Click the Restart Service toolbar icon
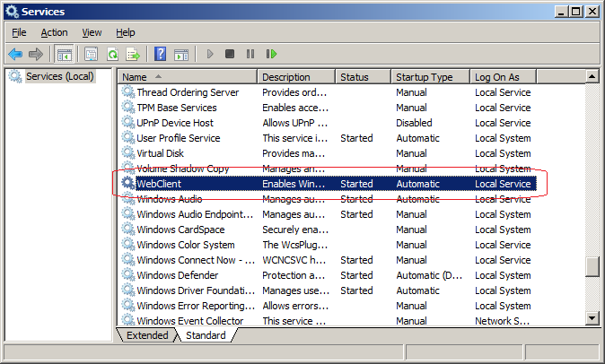This screenshot has width=605, height=364. point(270,54)
